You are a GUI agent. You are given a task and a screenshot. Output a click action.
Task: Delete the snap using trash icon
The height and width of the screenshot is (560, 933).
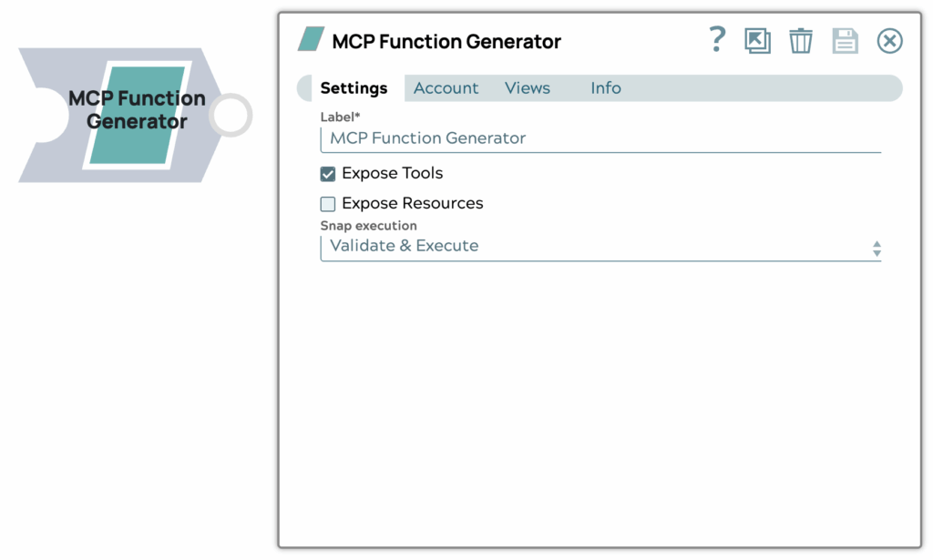click(x=801, y=41)
